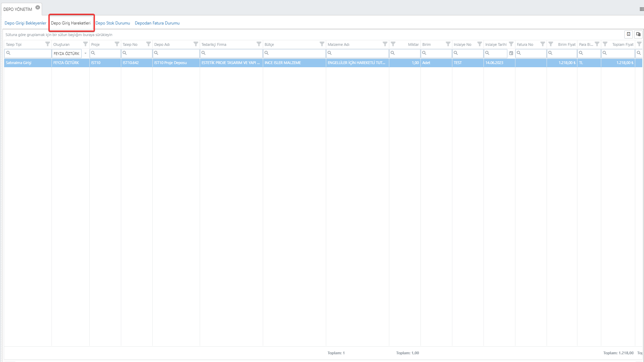Click the Excel export icon above the grid
Viewport: 644px width, 362px height.
pos(629,34)
